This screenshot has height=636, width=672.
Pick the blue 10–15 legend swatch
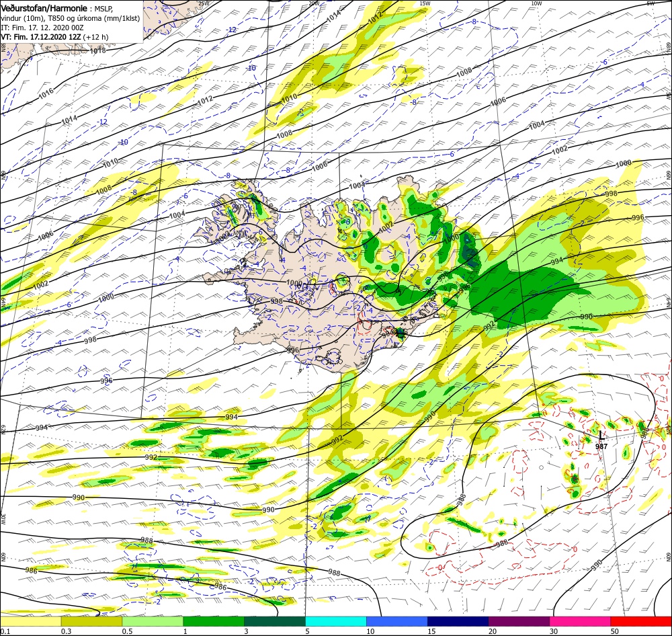point(397,621)
